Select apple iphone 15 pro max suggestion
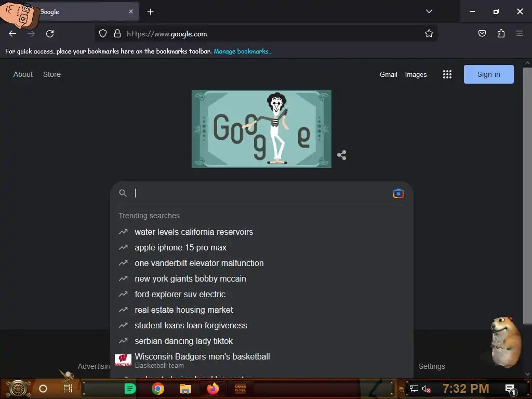Viewport: 532px width, 399px height. point(261,248)
